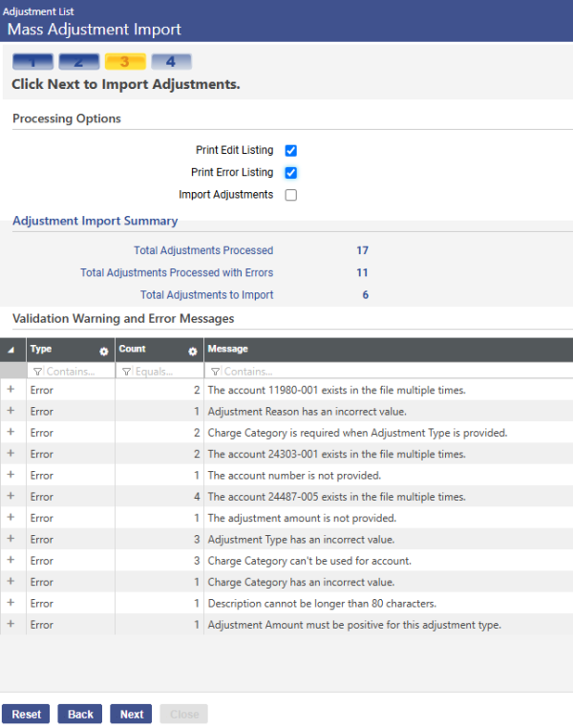
Task: Expand row for account 24303-001 duplicate error
Action: 11,453
